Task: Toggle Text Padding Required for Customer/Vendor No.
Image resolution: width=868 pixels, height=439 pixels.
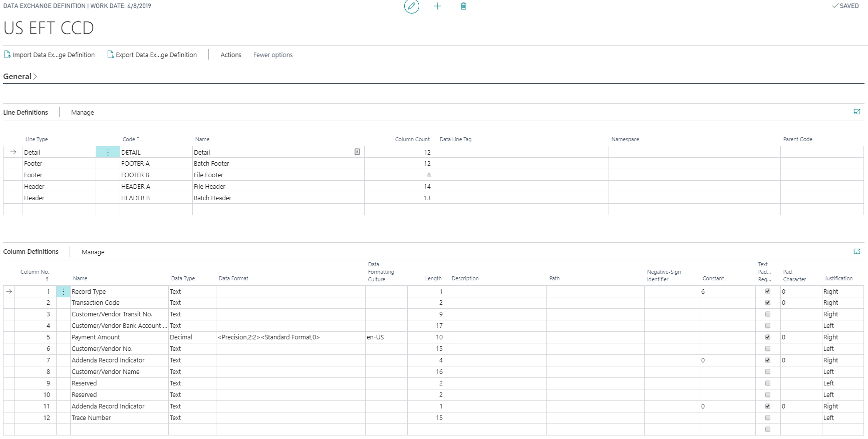Action: [x=768, y=349]
